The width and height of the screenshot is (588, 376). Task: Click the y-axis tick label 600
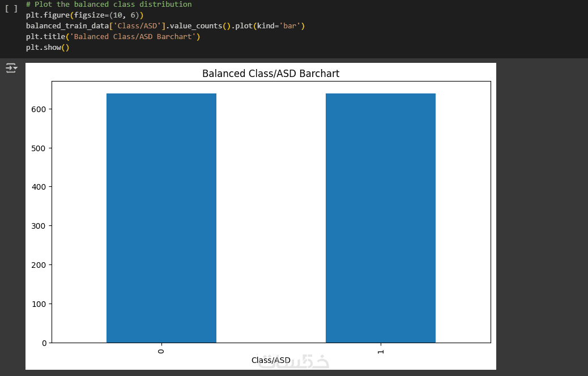pyautogui.click(x=39, y=109)
